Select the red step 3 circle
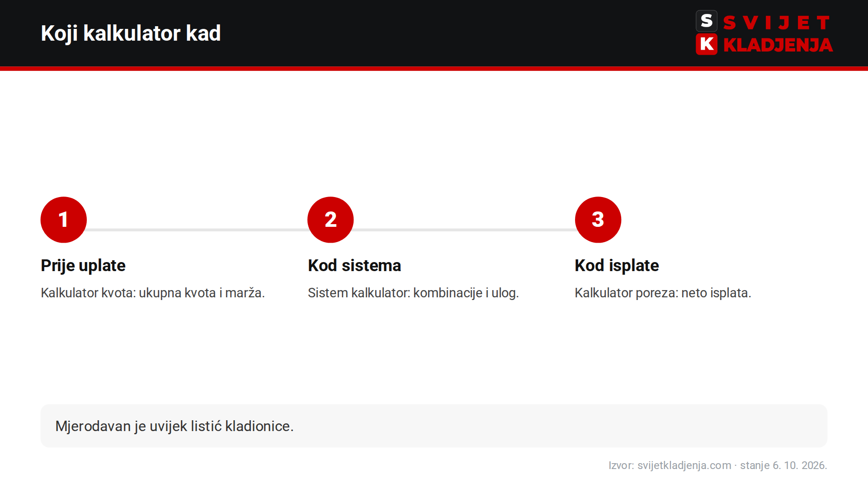 tap(598, 220)
